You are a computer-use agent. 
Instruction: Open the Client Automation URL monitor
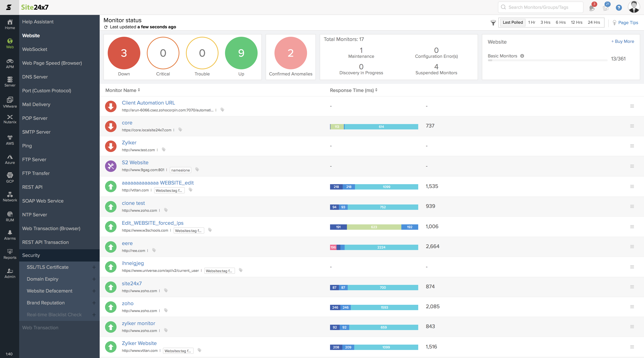point(148,103)
